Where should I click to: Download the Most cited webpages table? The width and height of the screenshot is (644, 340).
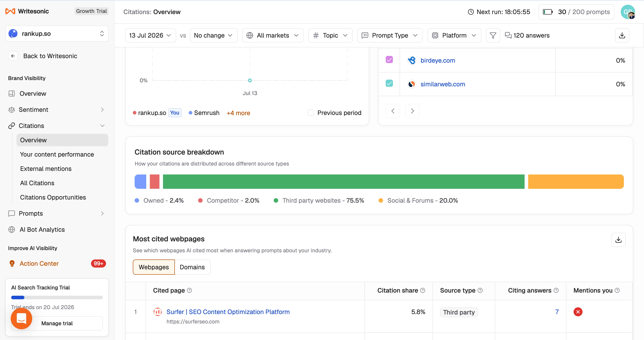pyautogui.click(x=618, y=240)
